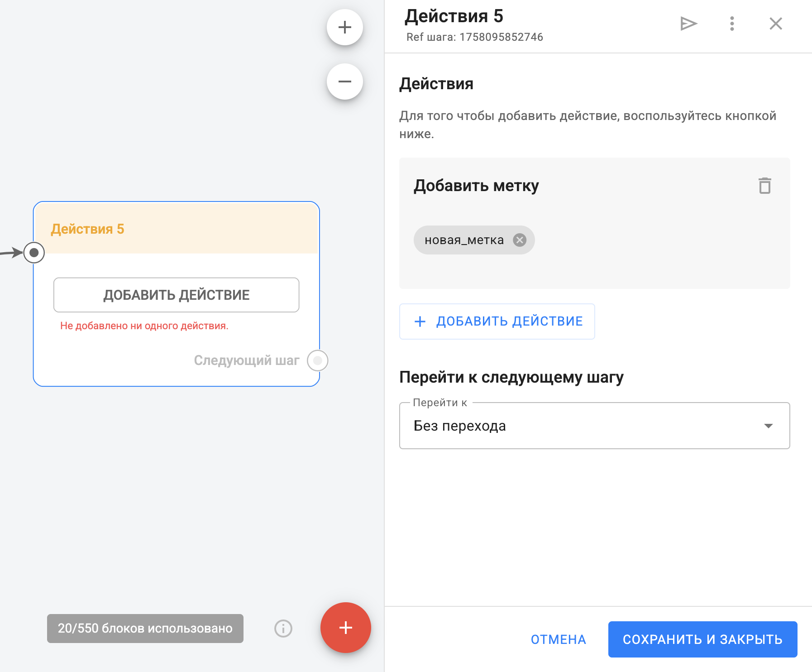The height and width of the screenshot is (672, 812).
Task: Click the Перейти к следующему шагу heading
Action: [511, 377]
